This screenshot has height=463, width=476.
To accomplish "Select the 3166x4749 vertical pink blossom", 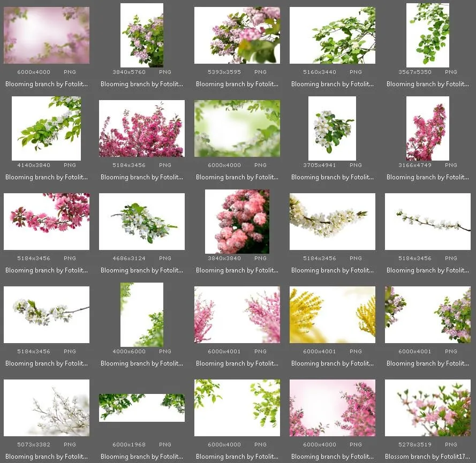I will pyautogui.click(x=427, y=128).
